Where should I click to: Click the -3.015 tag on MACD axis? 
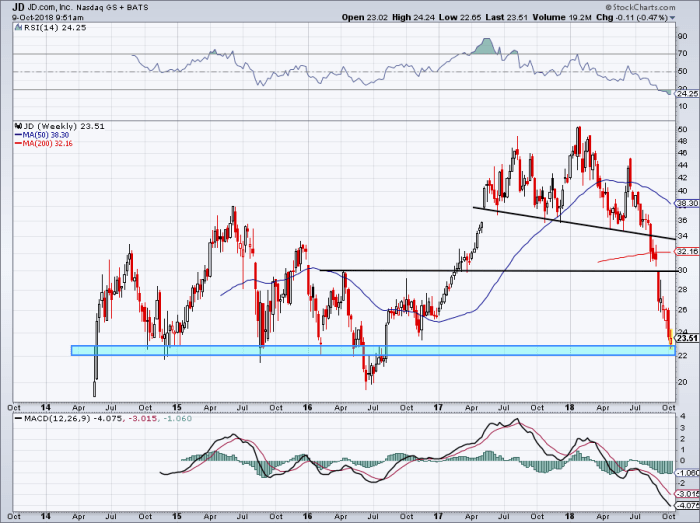tap(688, 494)
